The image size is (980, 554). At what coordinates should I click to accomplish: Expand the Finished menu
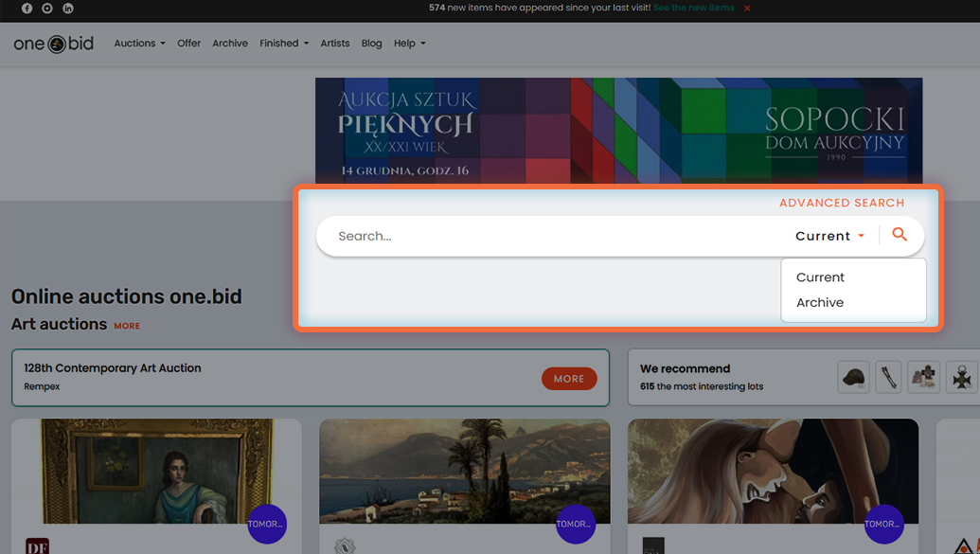(x=284, y=44)
